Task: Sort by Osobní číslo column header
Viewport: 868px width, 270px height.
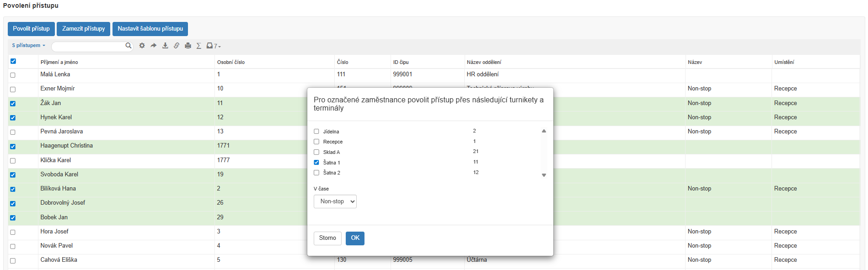Action: tap(231, 62)
